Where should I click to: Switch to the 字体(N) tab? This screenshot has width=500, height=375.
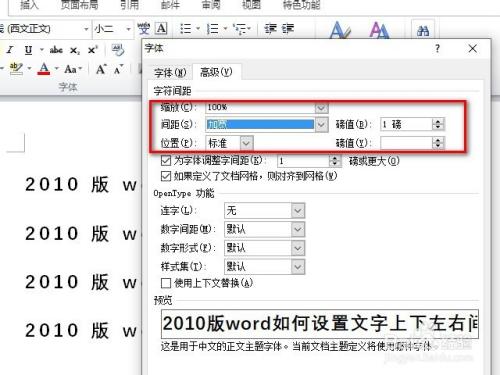tap(170, 72)
